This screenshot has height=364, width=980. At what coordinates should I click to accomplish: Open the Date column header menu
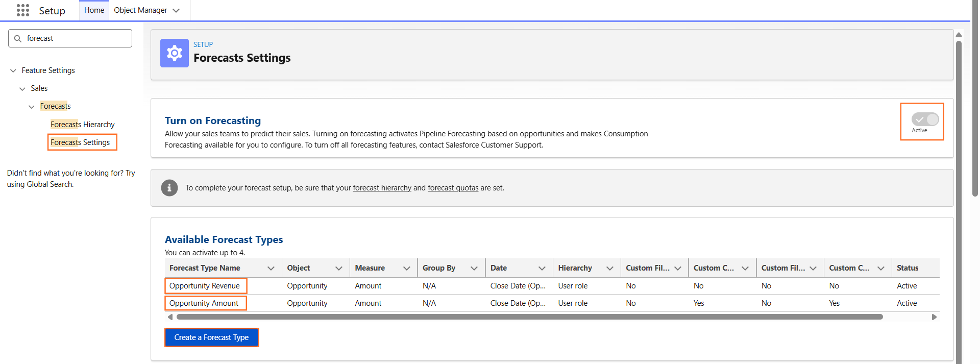[542, 268]
